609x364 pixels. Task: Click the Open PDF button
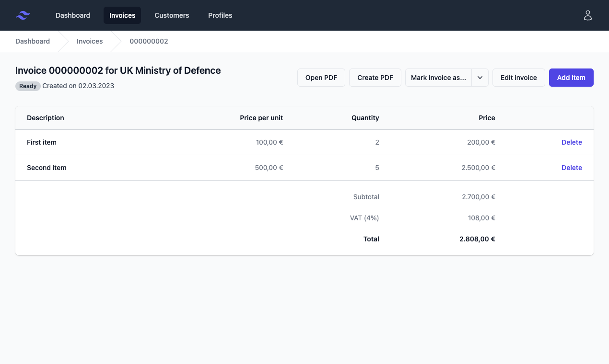[x=321, y=78]
